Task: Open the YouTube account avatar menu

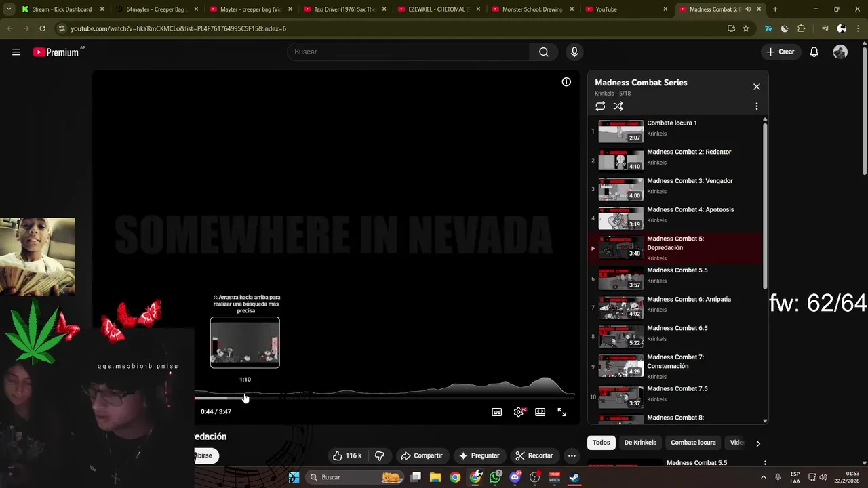Action: (840, 52)
